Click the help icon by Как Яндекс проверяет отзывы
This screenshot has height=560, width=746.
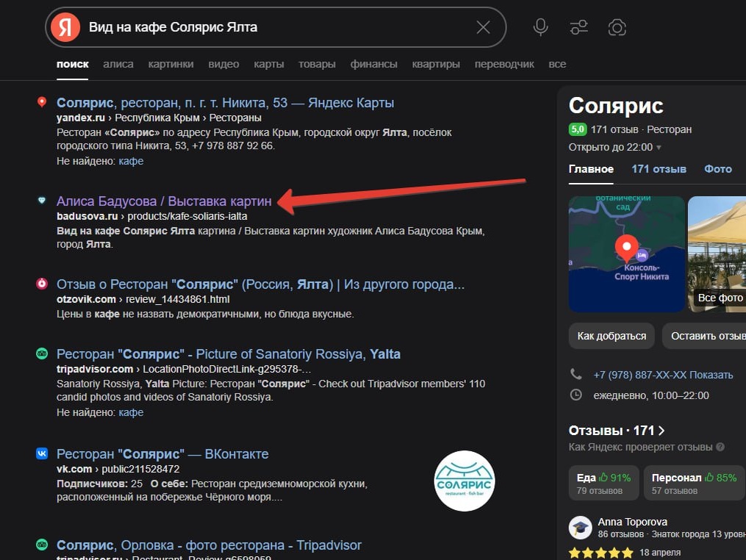[x=720, y=447]
